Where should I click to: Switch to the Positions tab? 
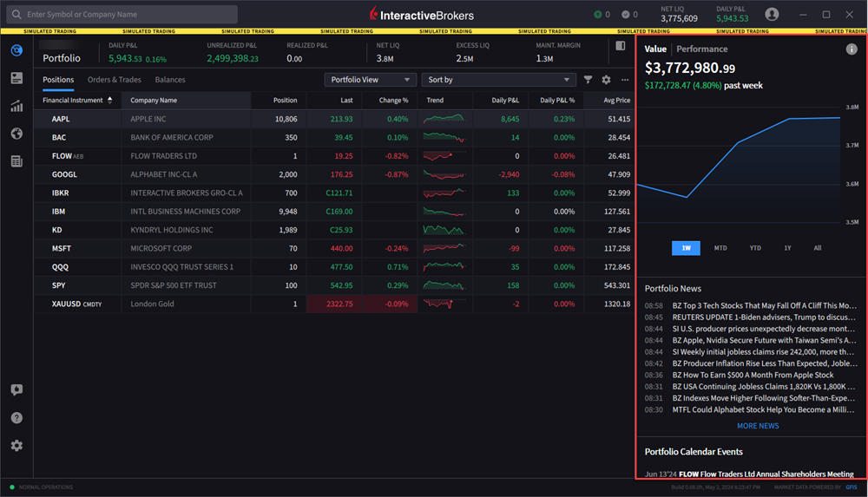coord(58,80)
